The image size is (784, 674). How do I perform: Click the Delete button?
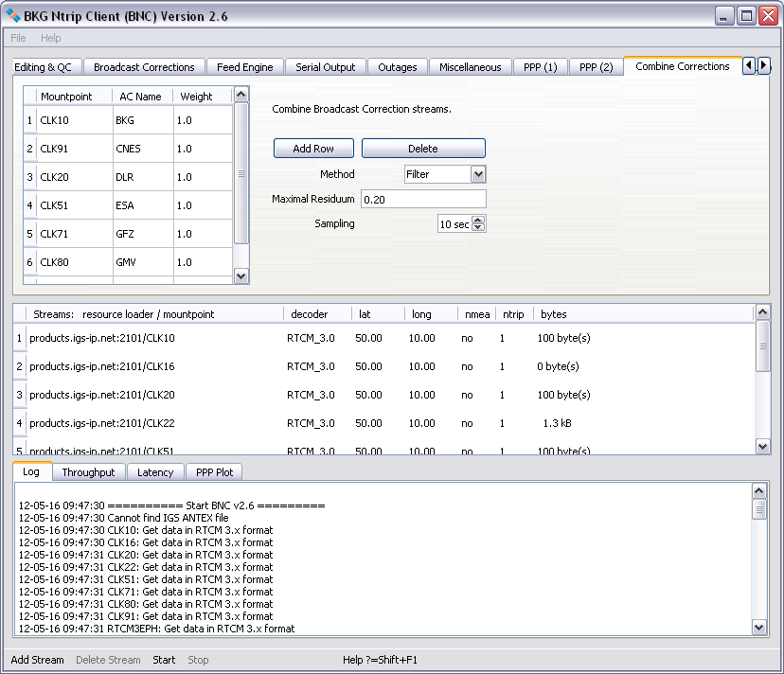tap(422, 149)
